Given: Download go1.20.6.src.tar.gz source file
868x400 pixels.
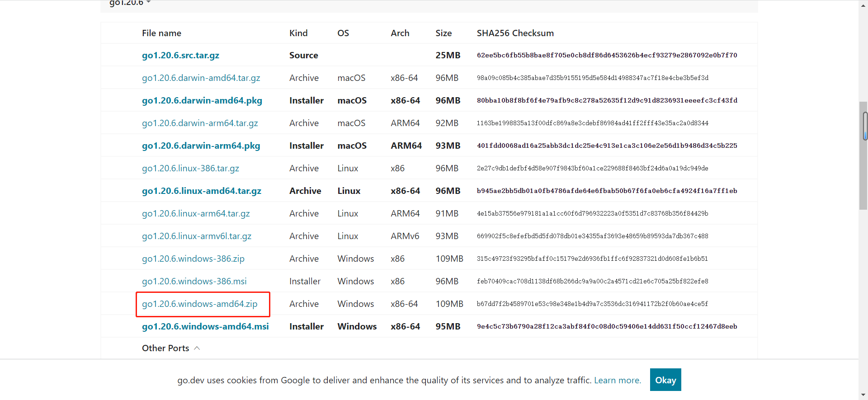Looking at the screenshot, I should (180, 55).
